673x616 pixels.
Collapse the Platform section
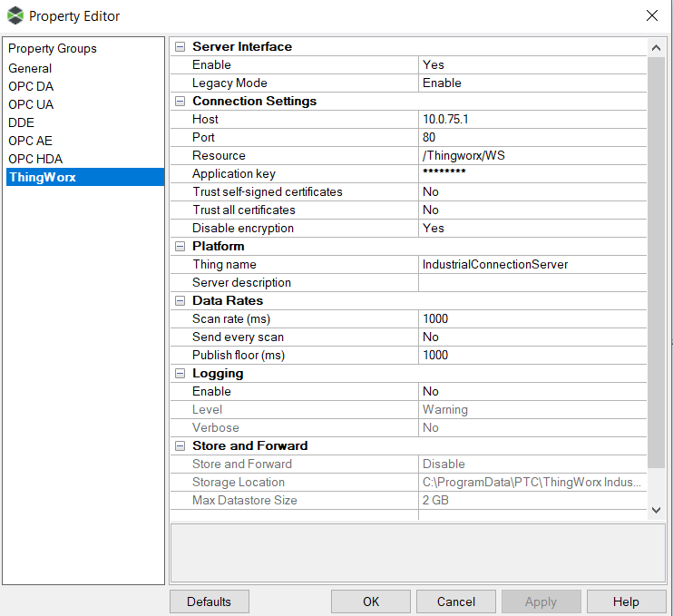tap(180, 247)
